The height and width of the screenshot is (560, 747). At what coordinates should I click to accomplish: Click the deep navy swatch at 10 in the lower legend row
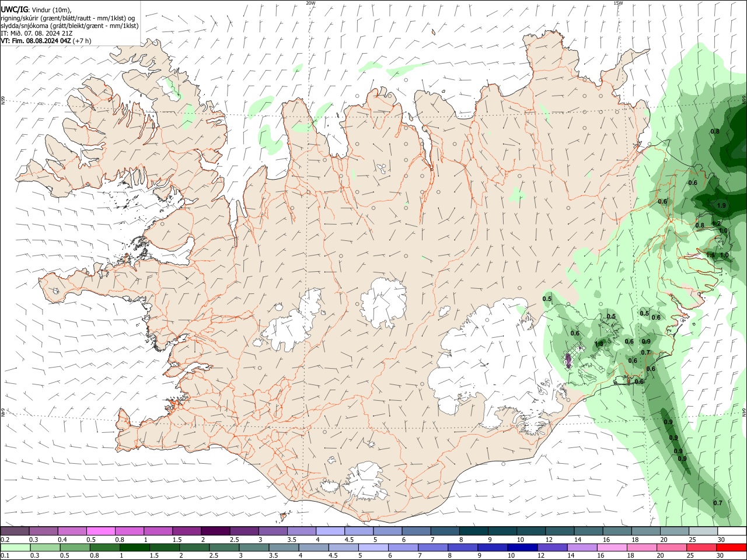point(523,548)
